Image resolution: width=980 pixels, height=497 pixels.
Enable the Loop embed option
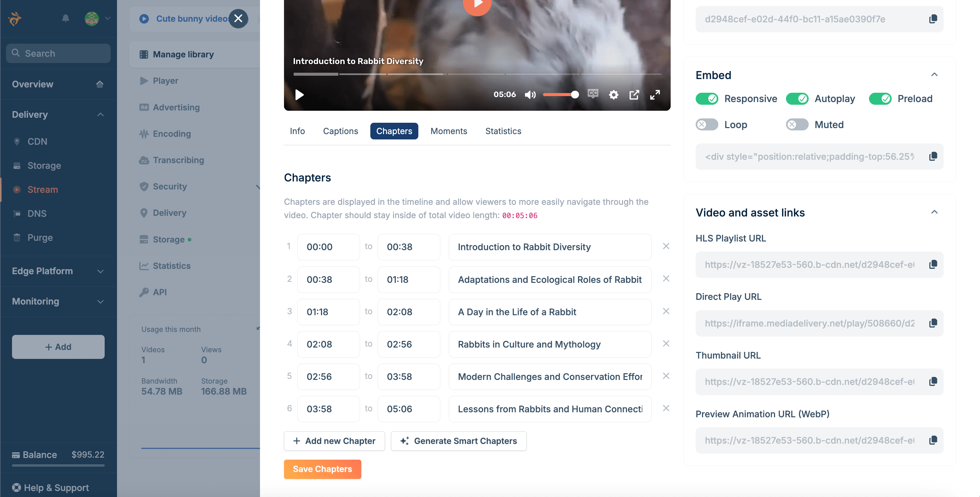point(706,124)
